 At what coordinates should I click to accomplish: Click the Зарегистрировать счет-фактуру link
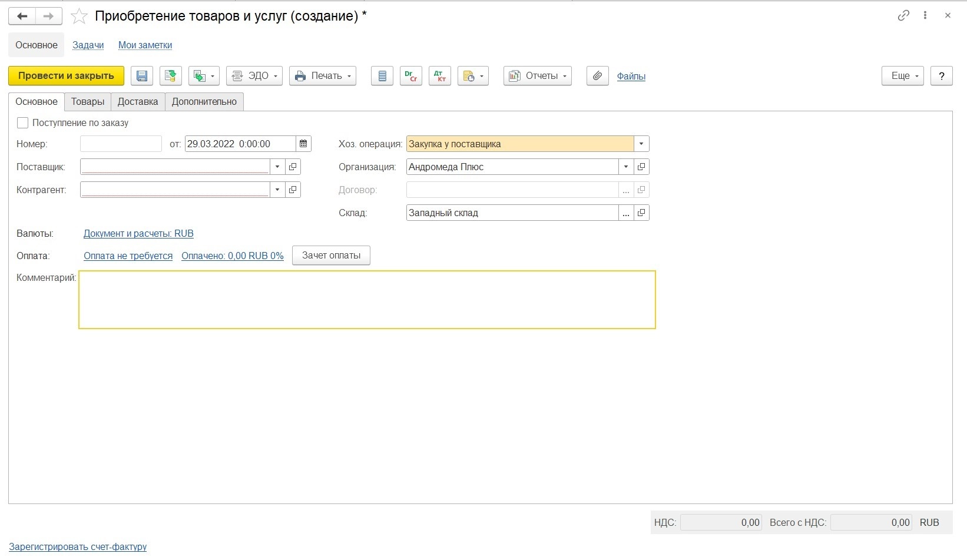78,547
